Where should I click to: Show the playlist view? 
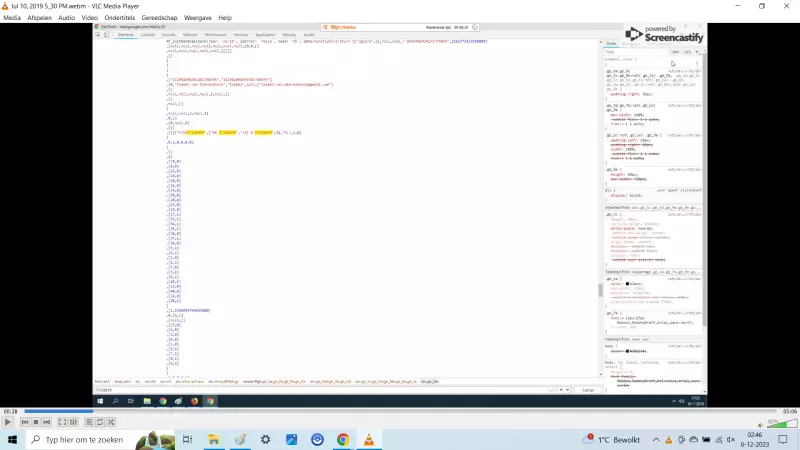(89, 423)
